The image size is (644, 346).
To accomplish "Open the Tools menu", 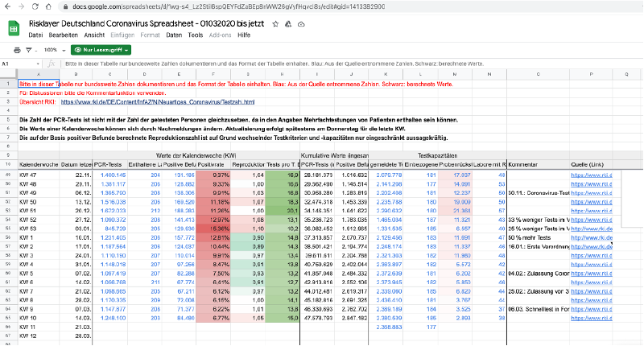I will (x=196, y=35).
